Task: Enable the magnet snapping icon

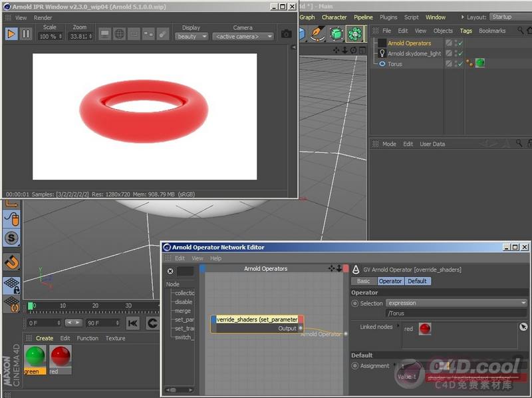Action: [x=12, y=262]
